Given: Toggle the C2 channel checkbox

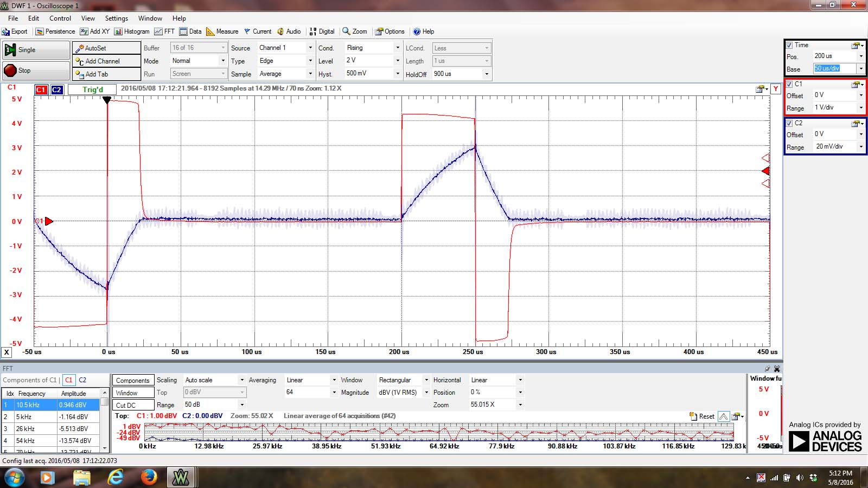Looking at the screenshot, I should (x=790, y=123).
